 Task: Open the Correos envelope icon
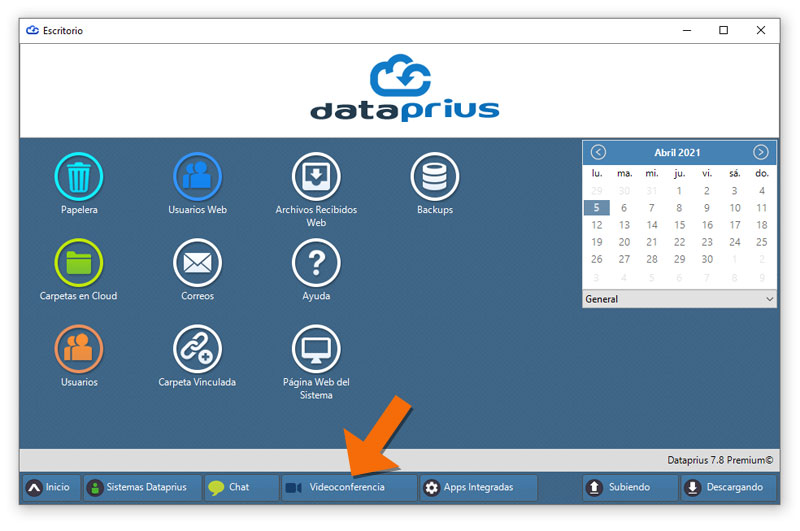[197, 263]
